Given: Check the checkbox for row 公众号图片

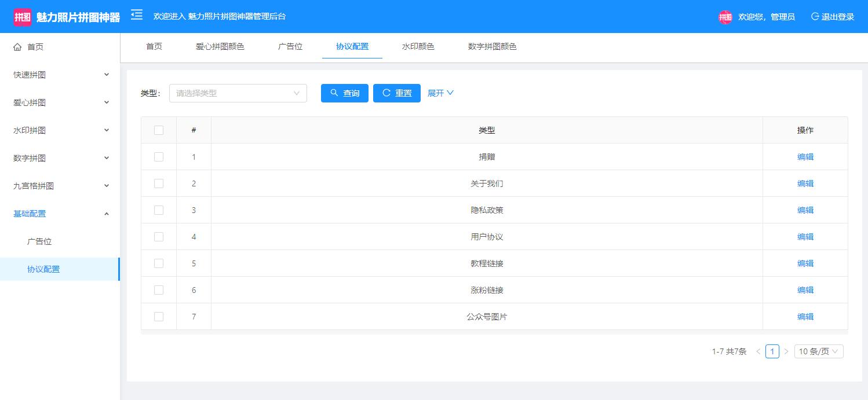Looking at the screenshot, I should pos(159,317).
